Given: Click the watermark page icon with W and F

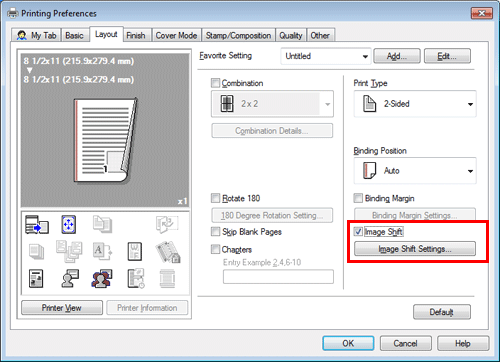Looking at the screenshot, I should point(135,251).
